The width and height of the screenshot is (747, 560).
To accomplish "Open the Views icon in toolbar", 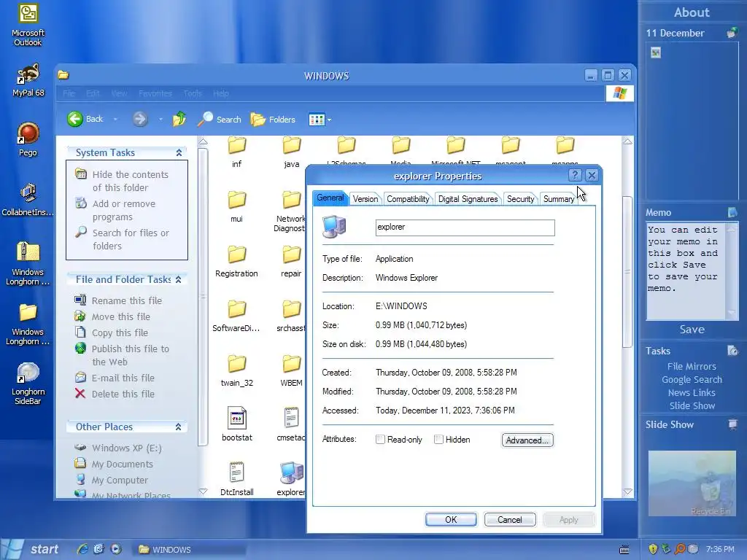I will (x=317, y=120).
